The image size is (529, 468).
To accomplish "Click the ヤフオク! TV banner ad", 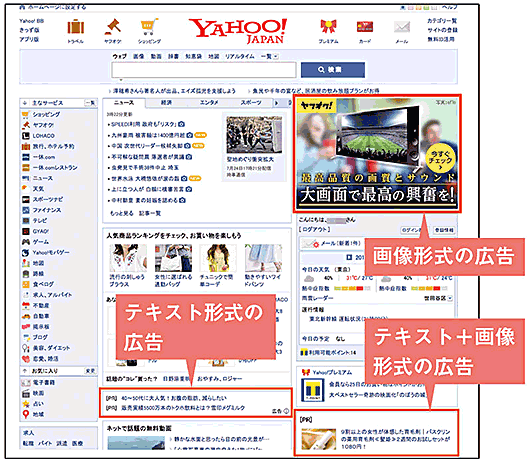I will (x=377, y=154).
